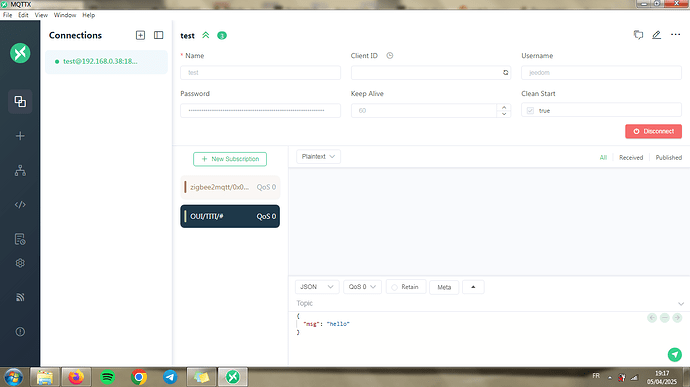690x387 pixels.
Task: Click the New Subscription button
Action: 230,159
